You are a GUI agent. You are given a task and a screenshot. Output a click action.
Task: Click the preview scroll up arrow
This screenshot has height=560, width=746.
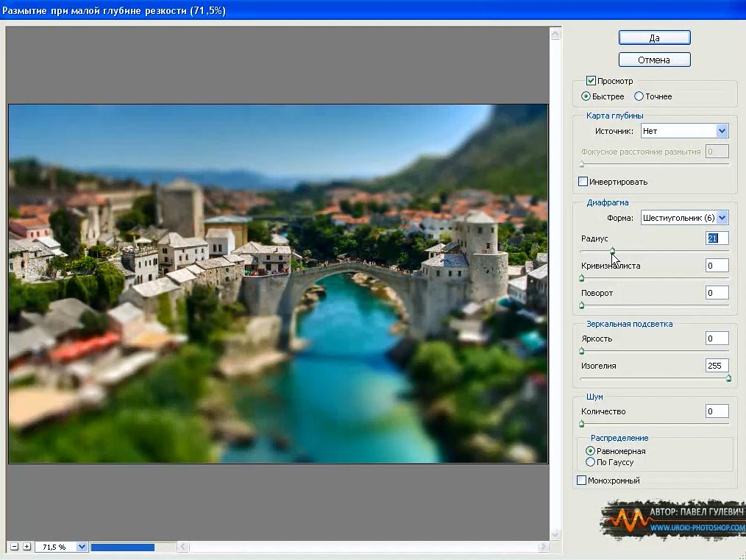click(555, 34)
